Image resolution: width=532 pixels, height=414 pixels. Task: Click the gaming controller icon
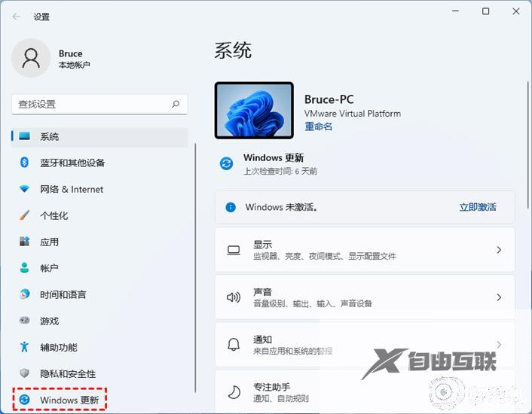(x=24, y=320)
